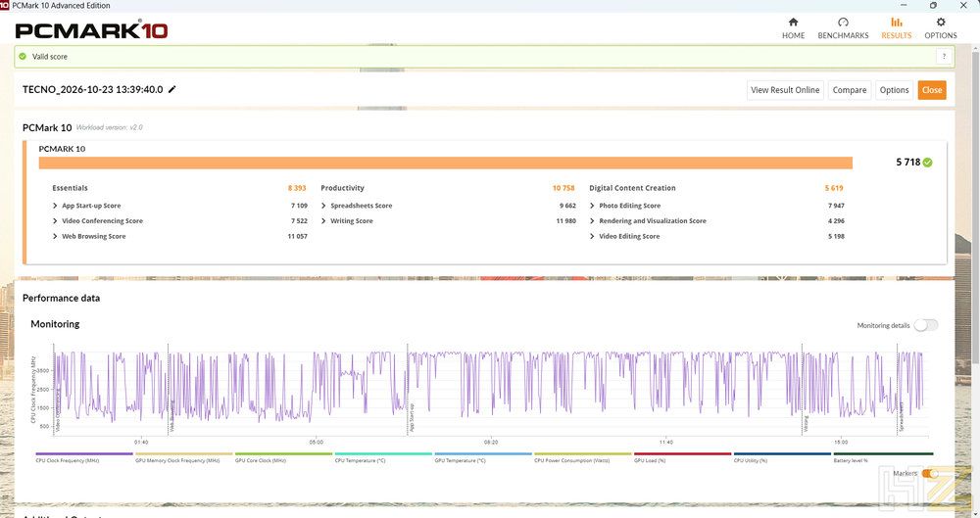Viewport: 980px width, 518px height.
Task: Click the orange Close button
Action: pos(932,90)
